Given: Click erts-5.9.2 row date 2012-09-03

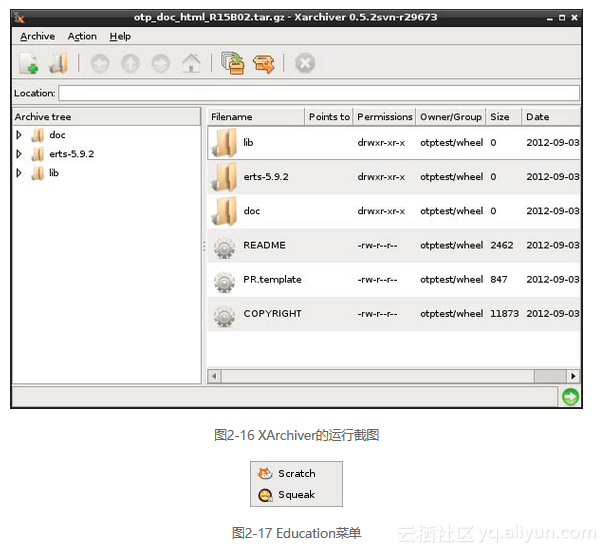Looking at the screenshot, I should click(x=553, y=177).
